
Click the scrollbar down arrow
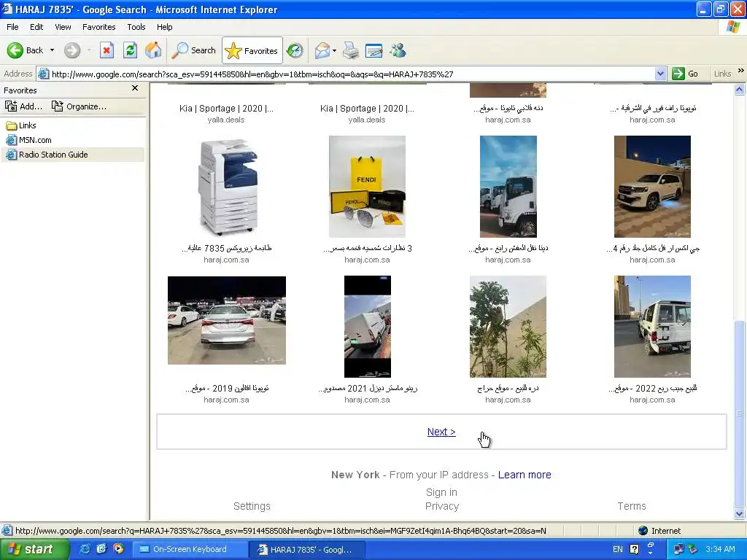point(740,513)
